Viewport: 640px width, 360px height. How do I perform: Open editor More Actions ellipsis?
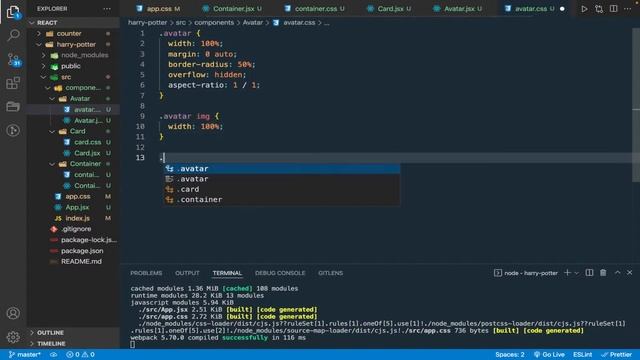[x=628, y=9]
